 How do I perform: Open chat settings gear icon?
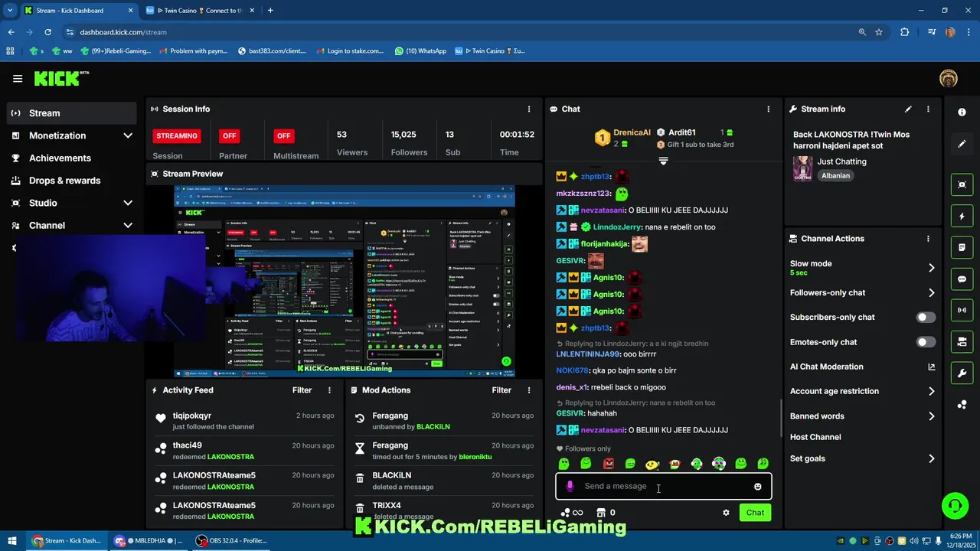pos(726,513)
